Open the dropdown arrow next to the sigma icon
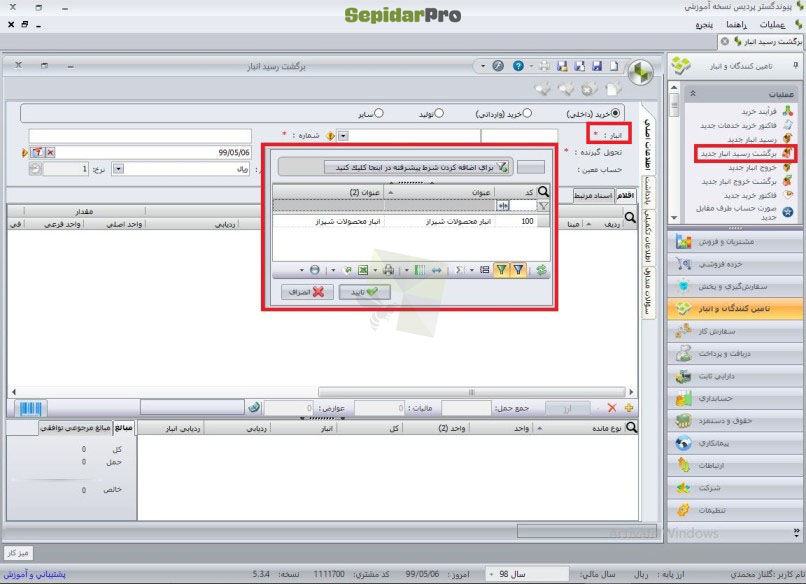806x584 pixels. click(x=471, y=270)
